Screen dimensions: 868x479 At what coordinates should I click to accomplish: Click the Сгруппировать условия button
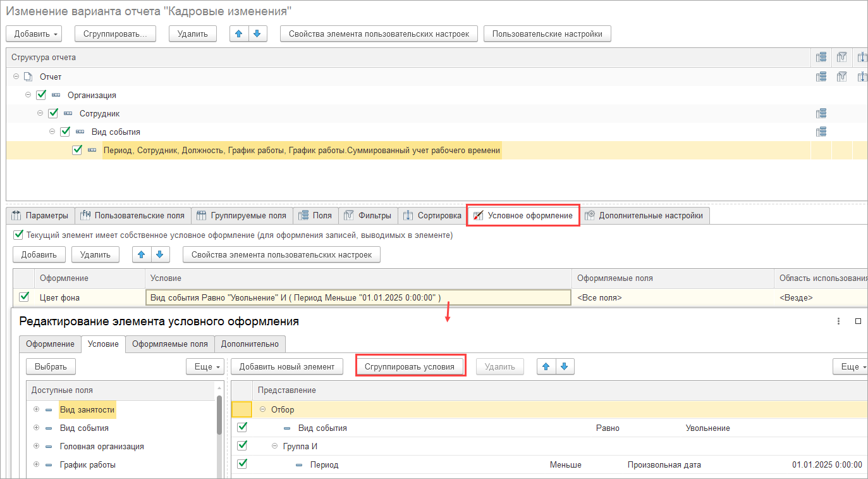pos(410,366)
